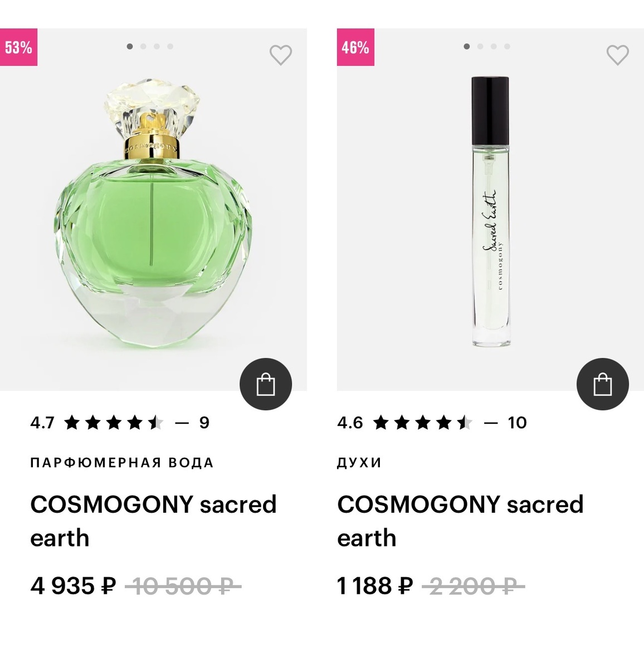Click the 53% discount badge
The image size is (644, 669).
pyautogui.click(x=18, y=47)
